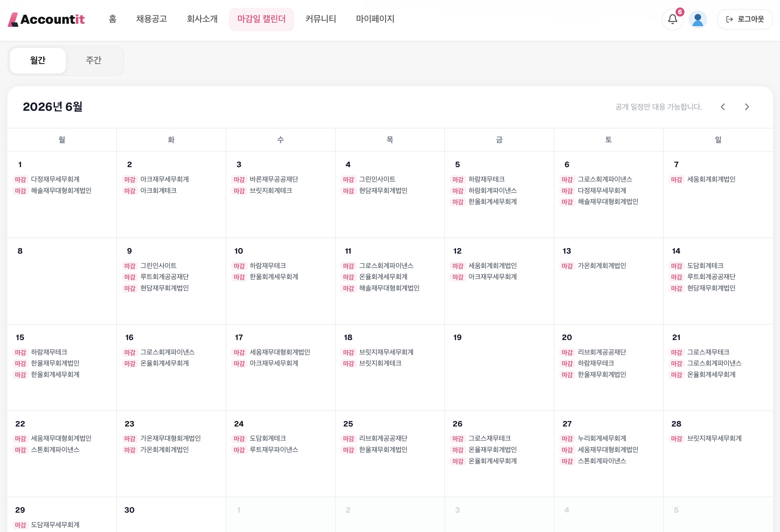Select date 30 cell
Screen dimensions: 780x532
pyautogui.click(x=171, y=514)
